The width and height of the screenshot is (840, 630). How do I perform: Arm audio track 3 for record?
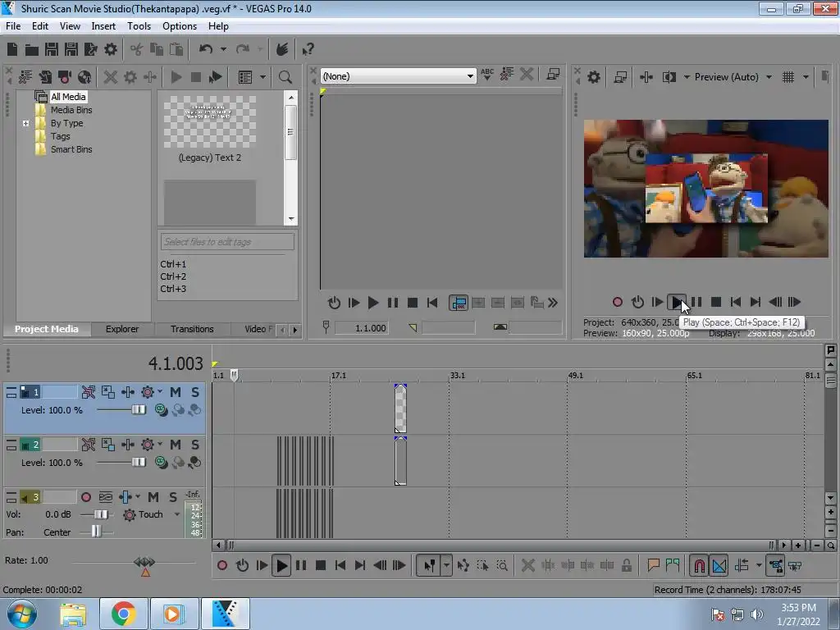(x=85, y=497)
